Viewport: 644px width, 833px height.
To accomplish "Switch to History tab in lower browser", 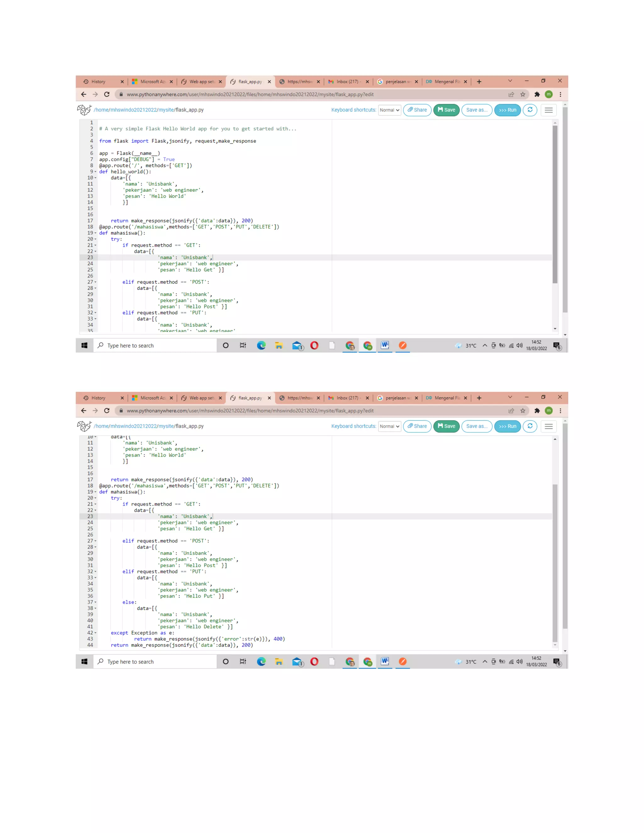I will 98,398.
